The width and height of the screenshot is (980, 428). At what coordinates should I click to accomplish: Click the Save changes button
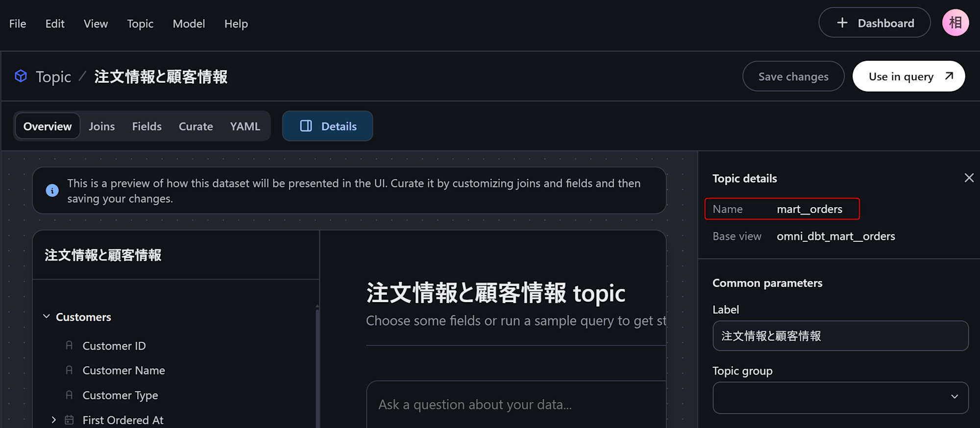pos(793,76)
